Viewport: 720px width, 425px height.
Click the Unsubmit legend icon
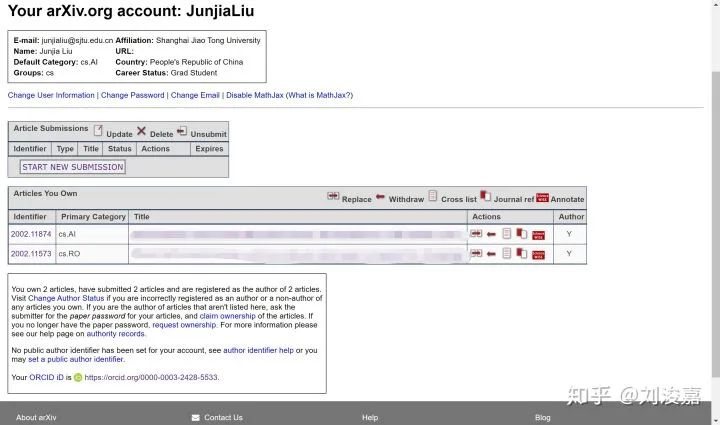182,131
